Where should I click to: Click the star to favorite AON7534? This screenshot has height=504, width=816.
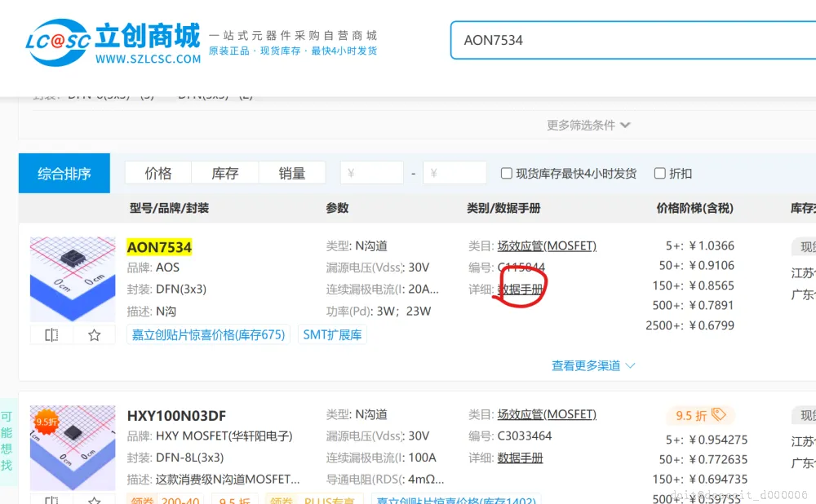[x=94, y=334]
